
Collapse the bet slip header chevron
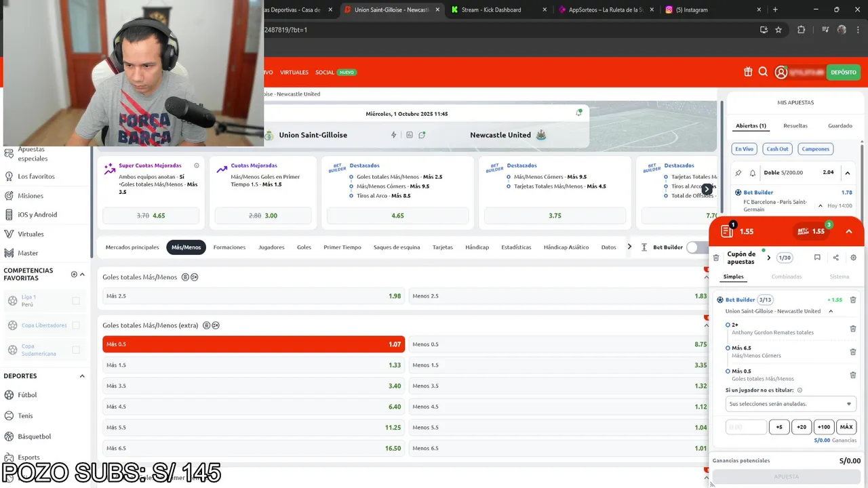click(x=848, y=231)
